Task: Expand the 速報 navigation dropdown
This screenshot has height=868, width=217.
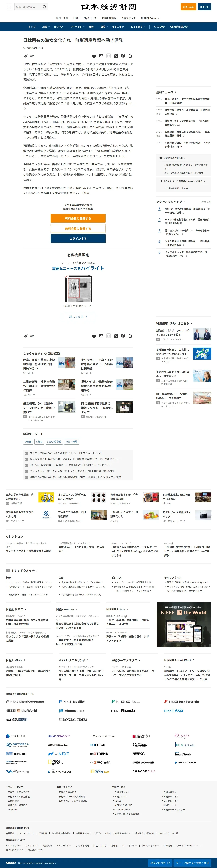Action: click(46, 27)
